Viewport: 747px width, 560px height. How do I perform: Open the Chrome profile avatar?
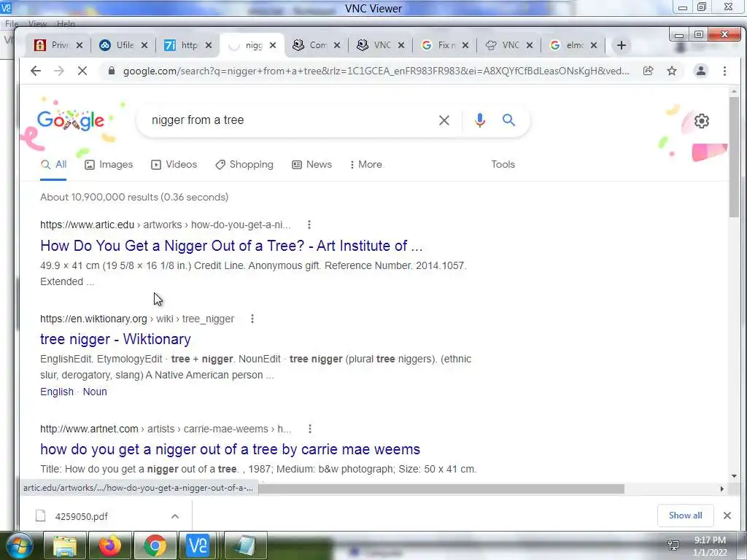(x=701, y=71)
